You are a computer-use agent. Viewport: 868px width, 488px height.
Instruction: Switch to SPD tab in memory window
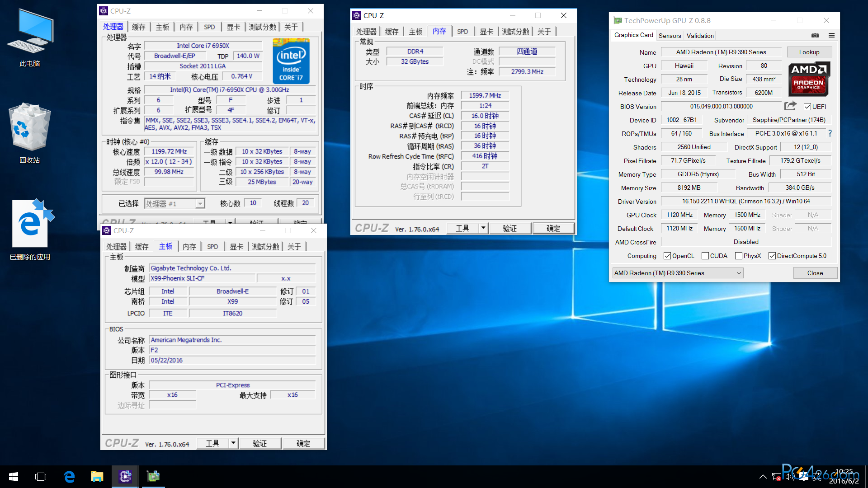(x=462, y=32)
